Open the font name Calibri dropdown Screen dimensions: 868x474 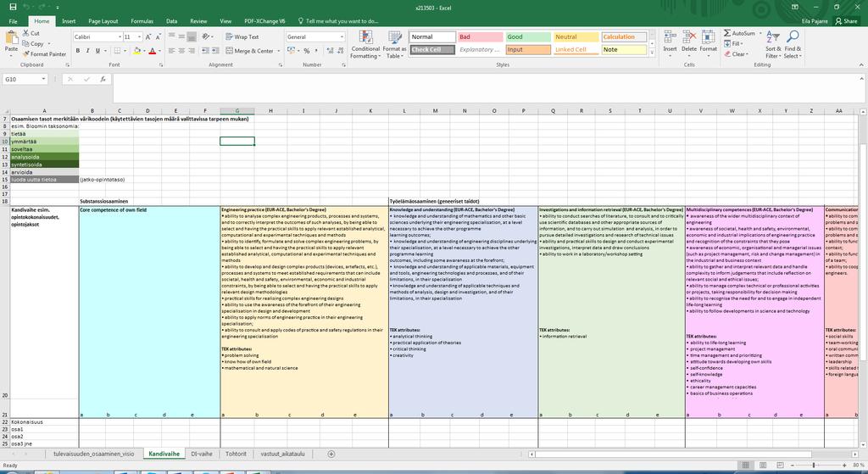[120, 36]
